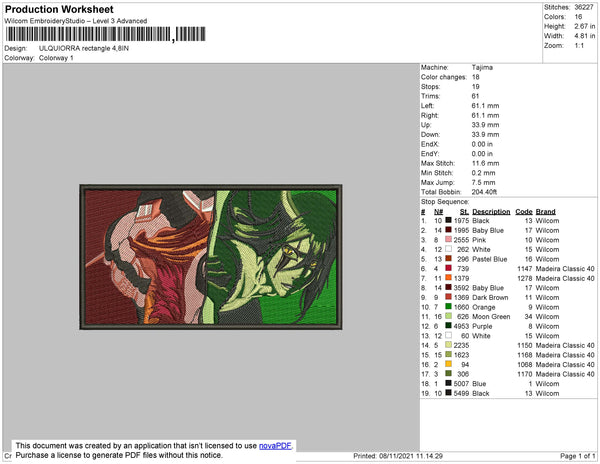Click the Trims value 61
600x464 pixels.
tap(475, 96)
